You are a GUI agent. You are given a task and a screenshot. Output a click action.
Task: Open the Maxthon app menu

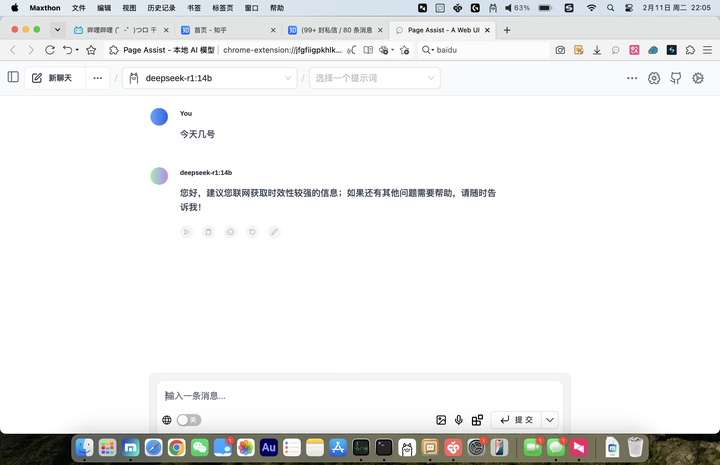click(x=45, y=8)
